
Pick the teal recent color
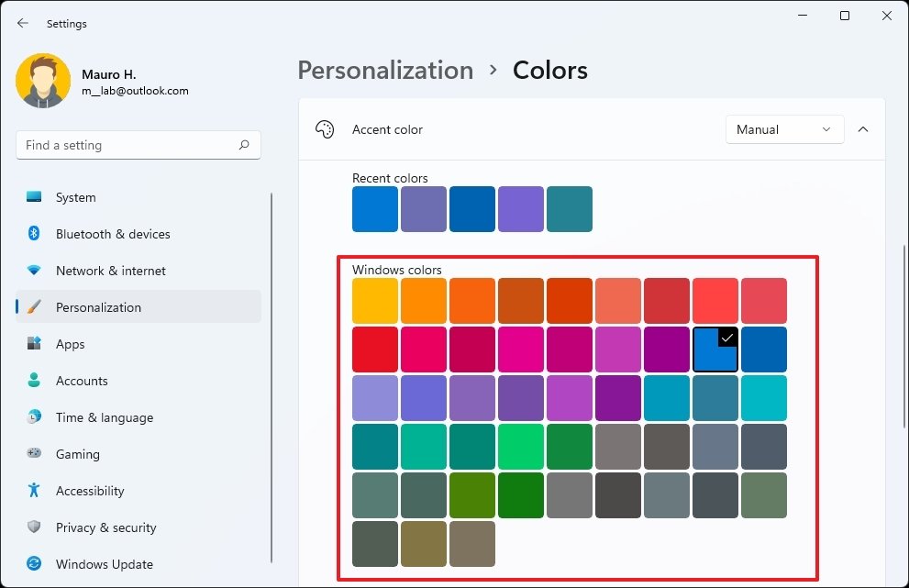[569, 209]
